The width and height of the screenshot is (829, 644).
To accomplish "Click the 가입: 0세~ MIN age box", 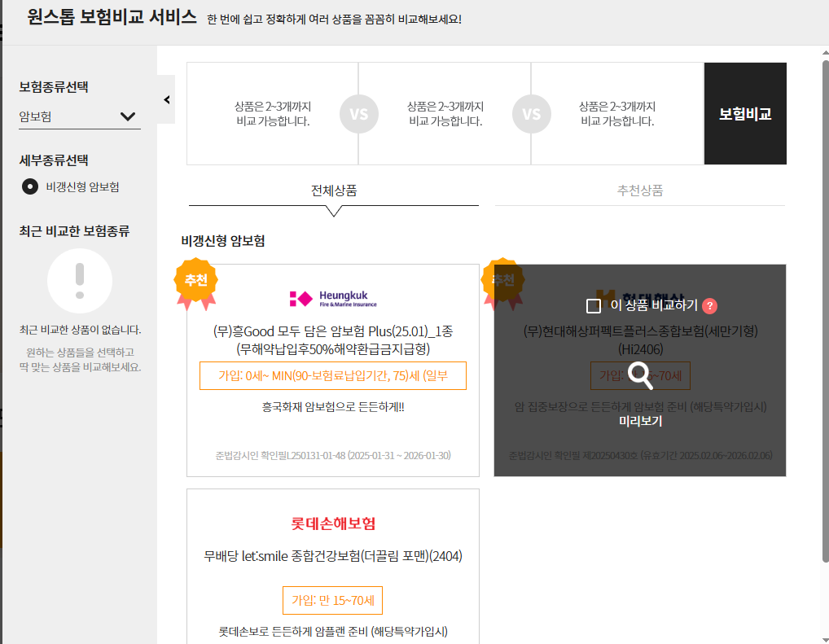I will (x=333, y=375).
